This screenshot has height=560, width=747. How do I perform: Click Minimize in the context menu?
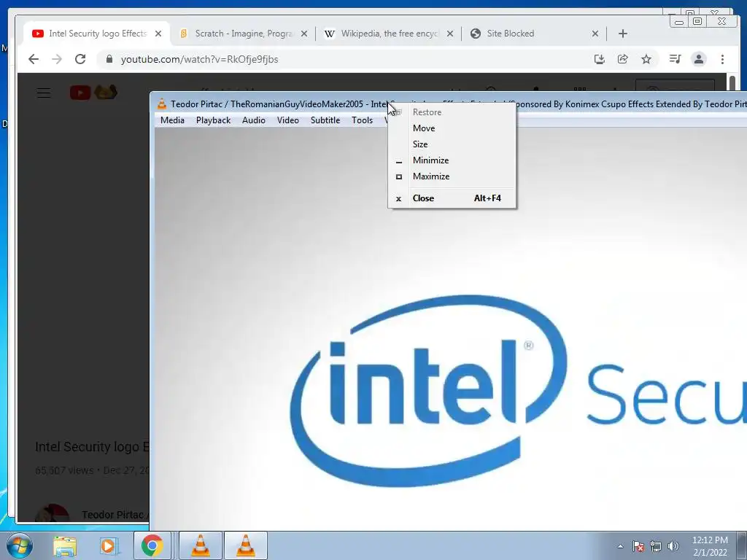(x=452, y=160)
